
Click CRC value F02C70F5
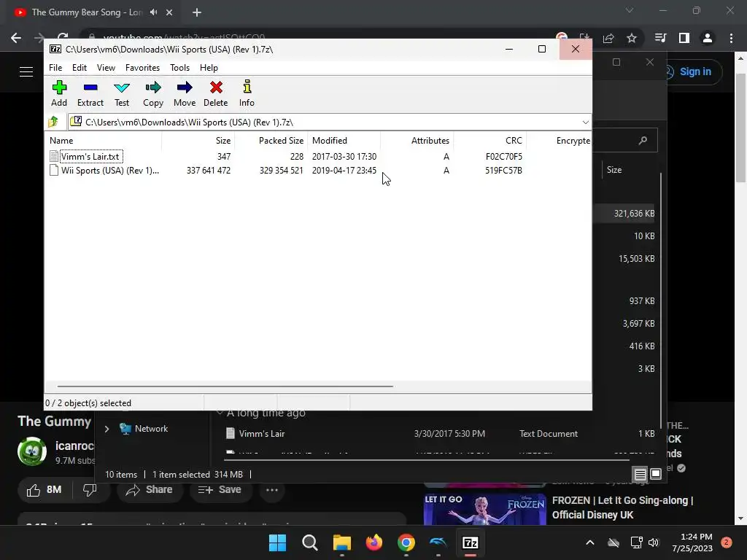point(503,156)
